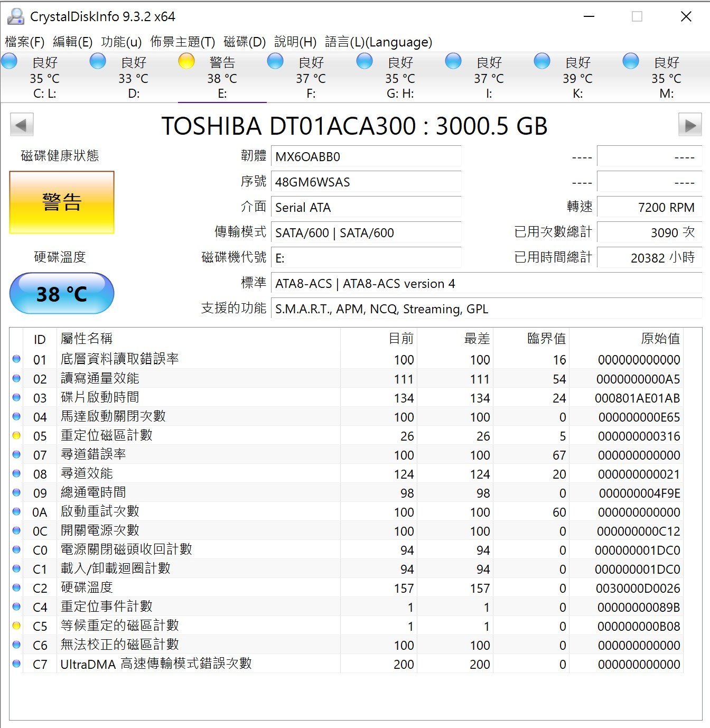Click the yellow 警告 health status button
Screen dimensions: 710x728
(62, 202)
